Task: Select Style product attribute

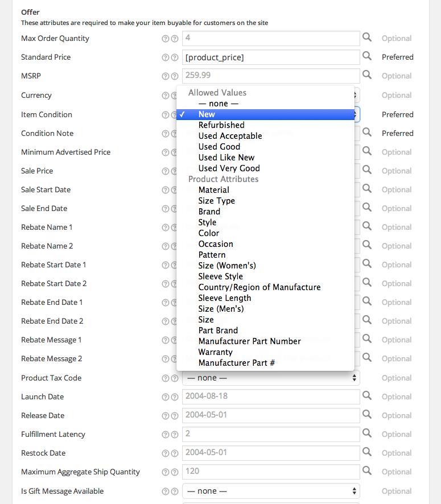Action: pyautogui.click(x=265, y=222)
